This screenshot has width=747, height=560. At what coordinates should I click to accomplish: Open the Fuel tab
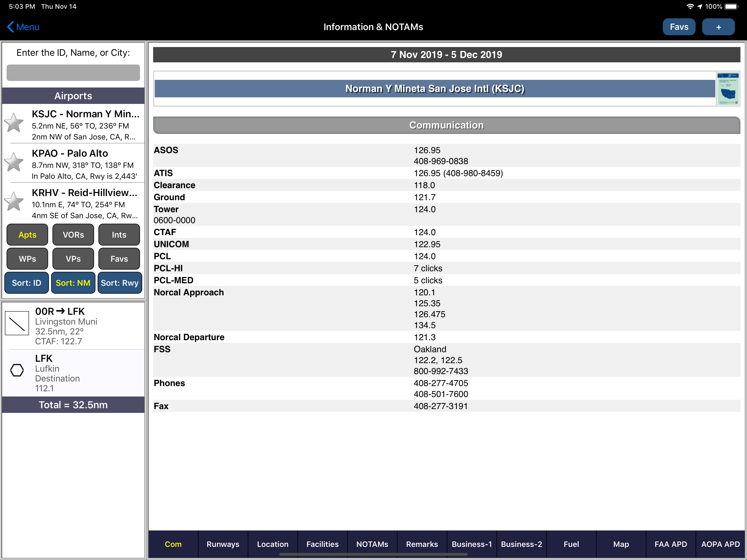[x=571, y=544]
